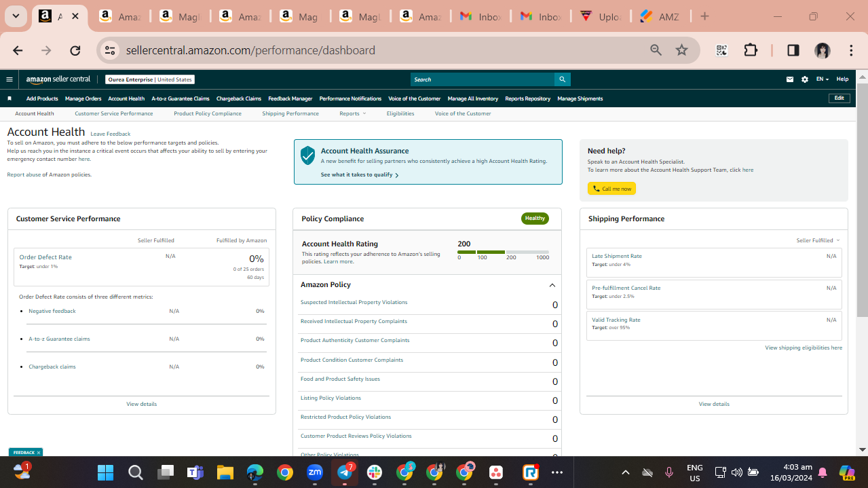Close the FEEDBACK tag at bottom left
868x488 pixels.
[x=39, y=452]
